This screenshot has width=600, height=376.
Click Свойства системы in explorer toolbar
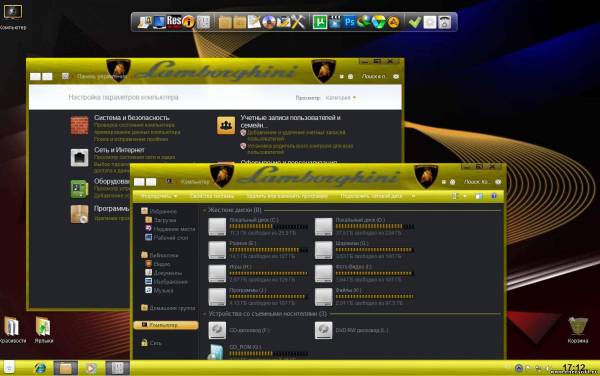click(212, 196)
